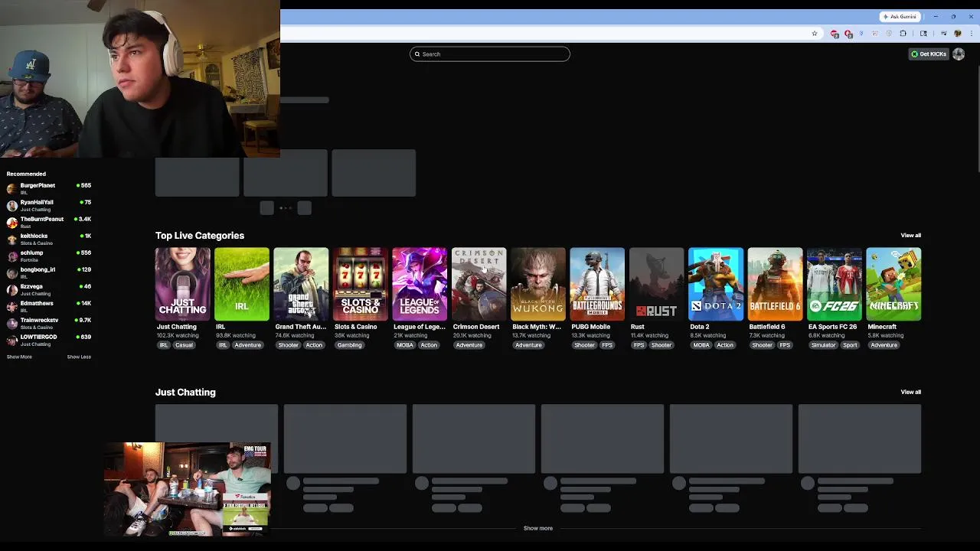The image size is (980, 551).
Task: Click keithlocks' avatar icon
Action: 12,239
